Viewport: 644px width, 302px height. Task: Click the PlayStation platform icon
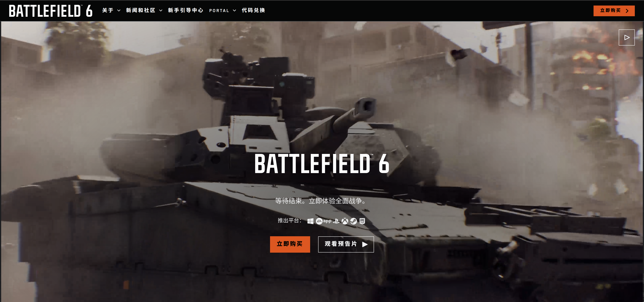point(336,221)
